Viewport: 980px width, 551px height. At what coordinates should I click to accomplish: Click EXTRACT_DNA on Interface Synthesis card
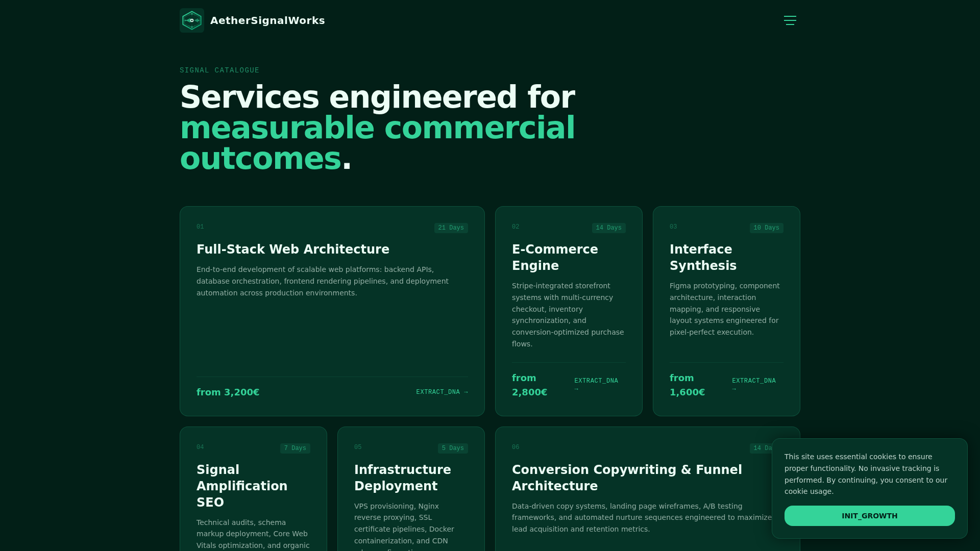pos(754,385)
